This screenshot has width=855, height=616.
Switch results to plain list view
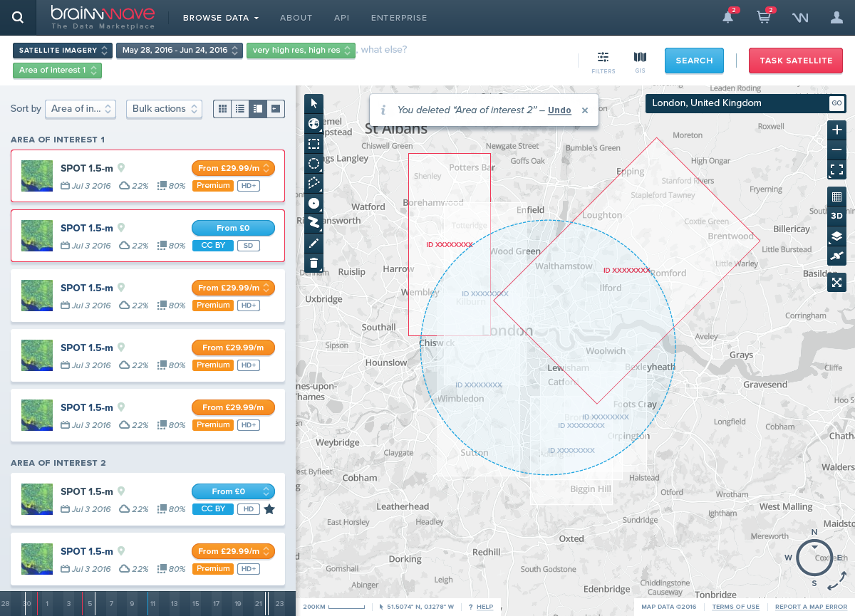tap(240, 109)
